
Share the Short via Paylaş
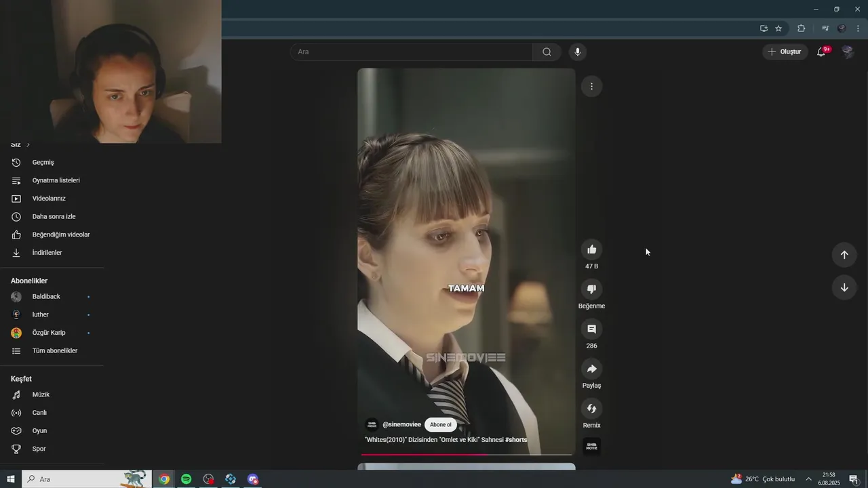(x=591, y=369)
